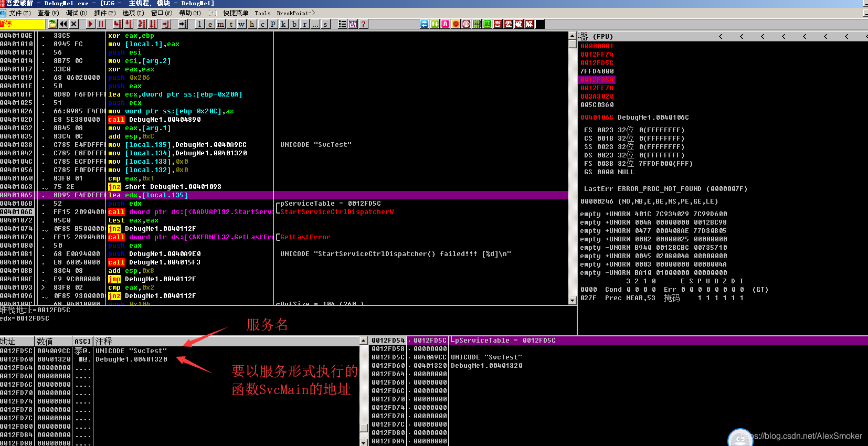868x446 pixels.
Task: Open the 调试(D) menu
Action: tap(77, 13)
